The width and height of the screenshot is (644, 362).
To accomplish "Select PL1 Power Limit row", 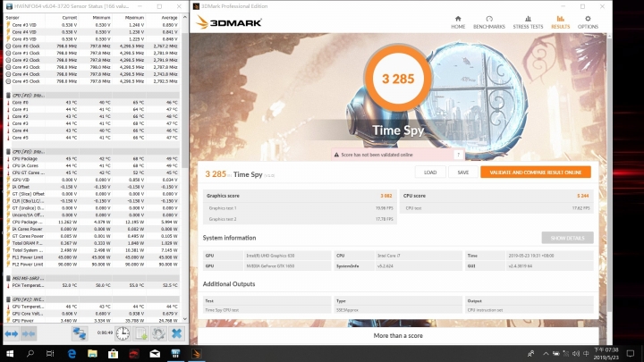I will coord(91,257).
